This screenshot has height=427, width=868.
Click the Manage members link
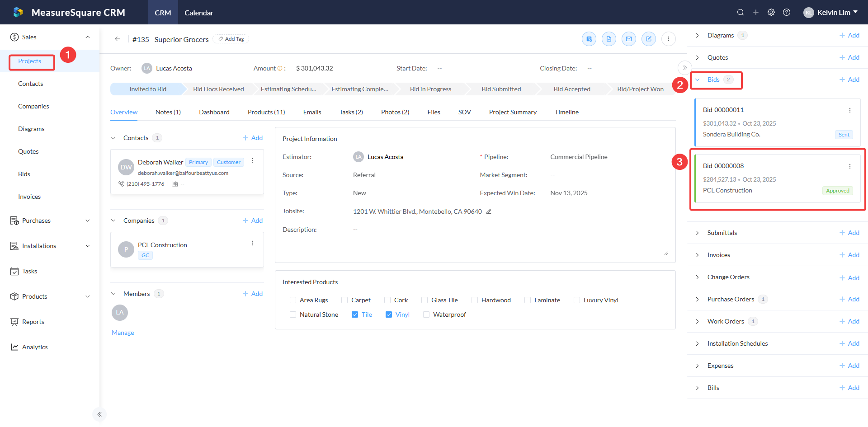(x=123, y=333)
